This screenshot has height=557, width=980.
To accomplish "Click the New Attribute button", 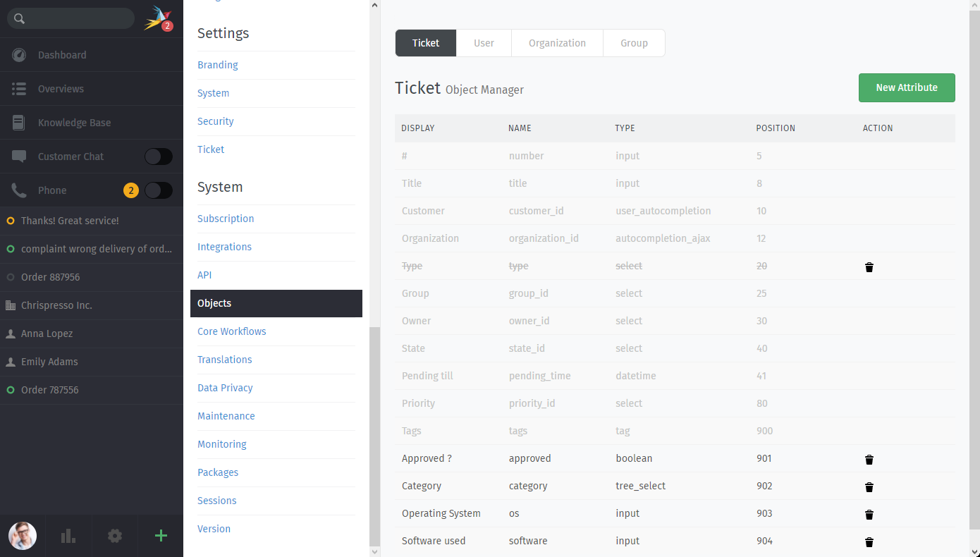I will [907, 87].
